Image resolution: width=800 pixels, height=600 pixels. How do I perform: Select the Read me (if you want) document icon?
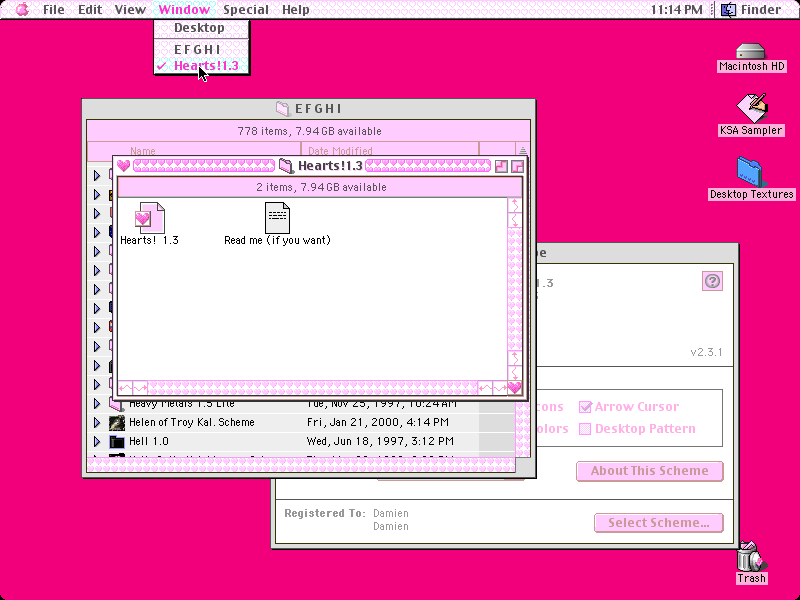click(277, 218)
